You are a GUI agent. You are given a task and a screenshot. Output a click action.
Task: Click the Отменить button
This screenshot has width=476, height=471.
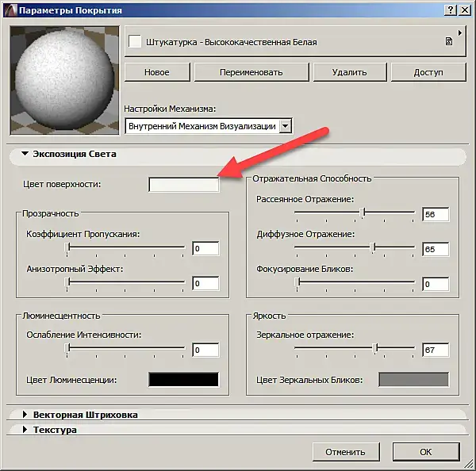coord(346,452)
